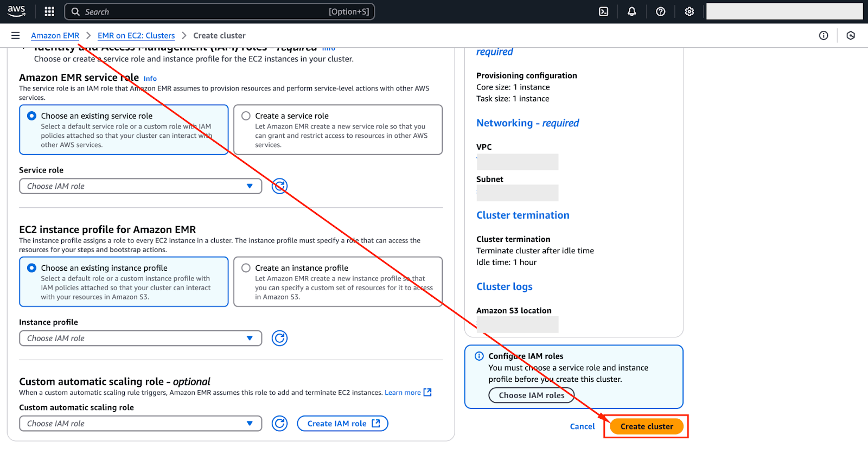
Task: Launch the CloudShell terminal icon
Action: pos(603,11)
